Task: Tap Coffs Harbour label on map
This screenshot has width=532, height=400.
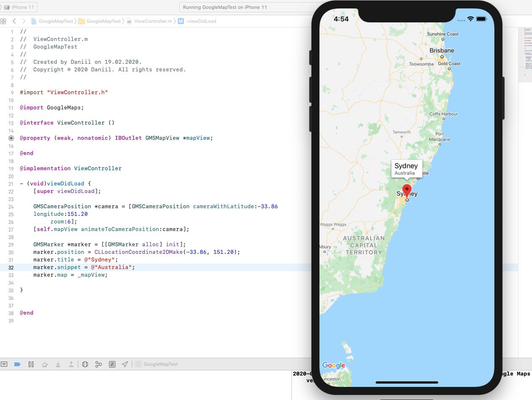Action: [x=443, y=114]
